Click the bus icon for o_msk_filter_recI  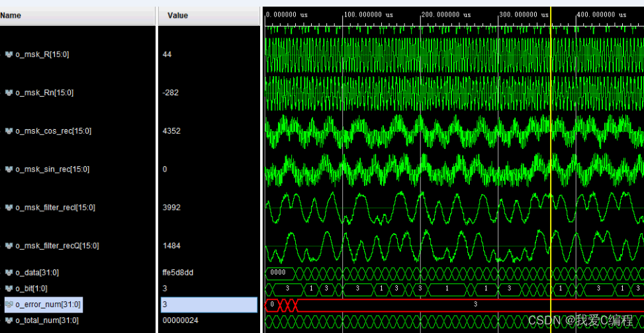tap(9, 208)
